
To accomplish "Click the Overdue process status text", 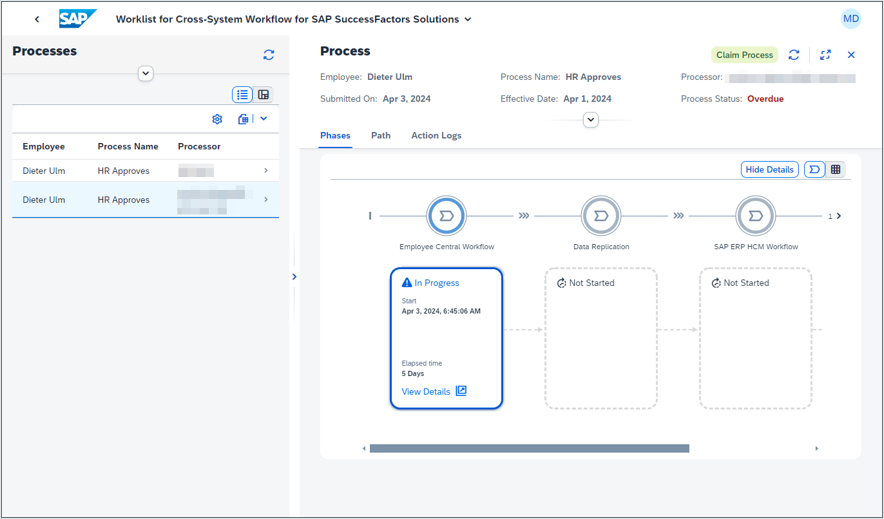I will coord(765,99).
